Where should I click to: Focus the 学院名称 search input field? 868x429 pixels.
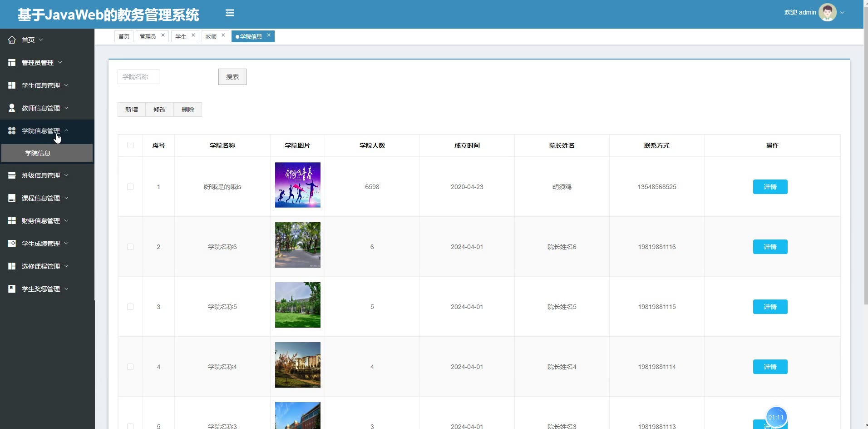coord(138,77)
